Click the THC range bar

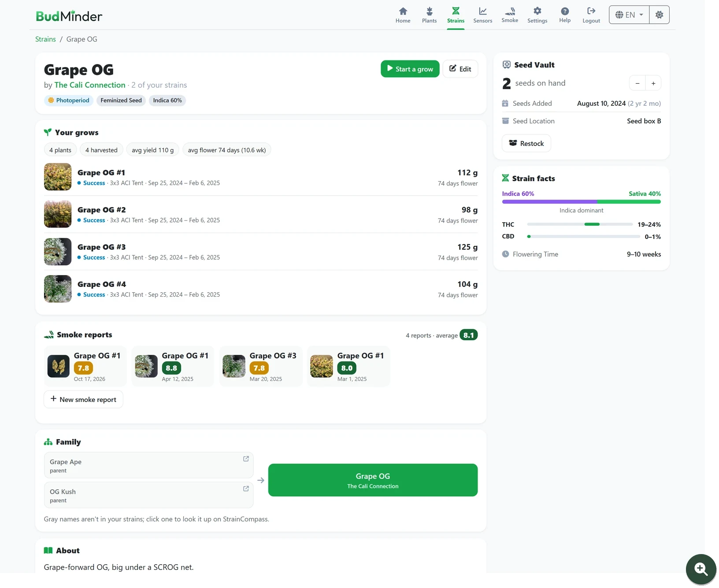pos(580,224)
